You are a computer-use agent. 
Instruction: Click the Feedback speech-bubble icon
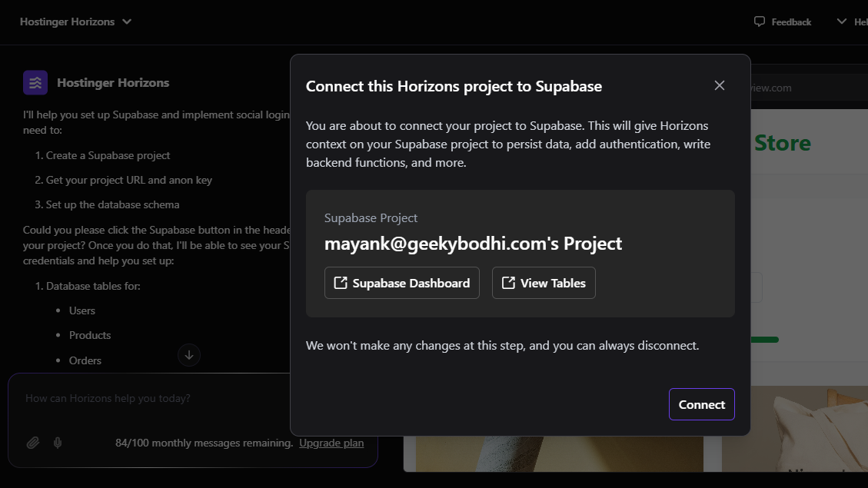click(x=760, y=22)
